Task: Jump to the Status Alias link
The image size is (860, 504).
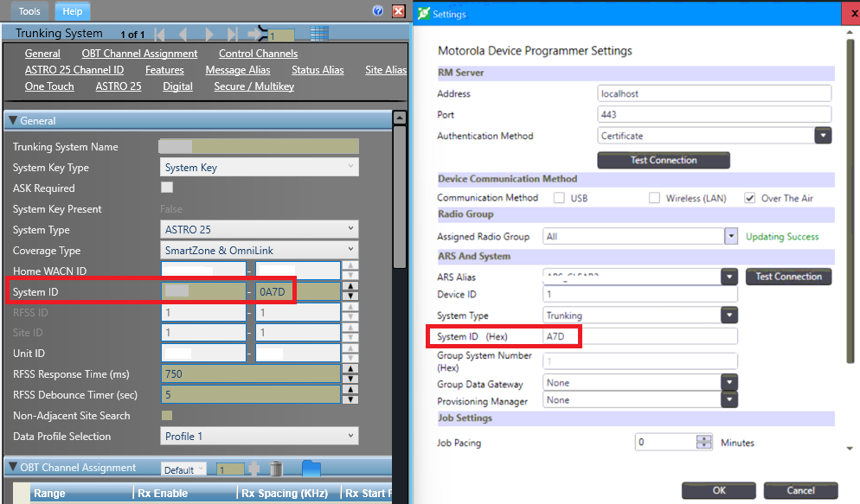Action: [318, 70]
